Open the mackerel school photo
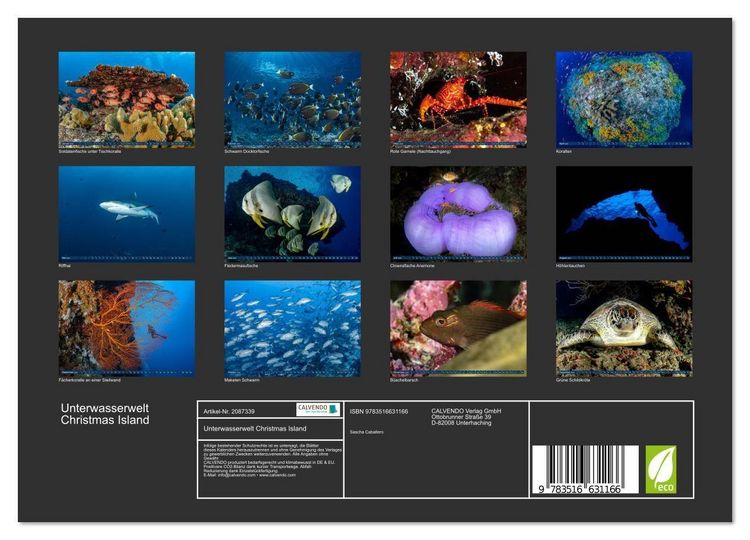The image size is (750, 540). 293,328
